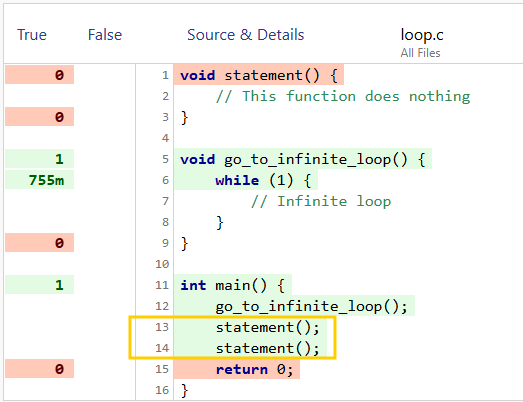Image resolution: width=523 pixels, height=402 pixels.
Task: Click line number 10
Action: [162, 264]
